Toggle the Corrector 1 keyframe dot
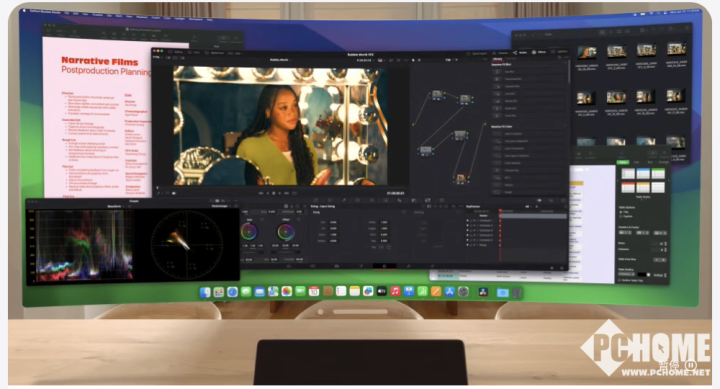The width and height of the screenshot is (720, 389). [x=467, y=220]
